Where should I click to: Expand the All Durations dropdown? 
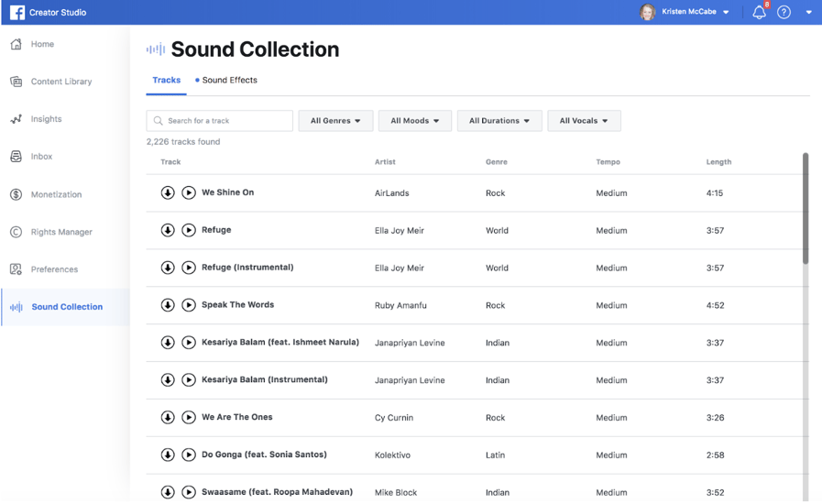pos(499,121)
